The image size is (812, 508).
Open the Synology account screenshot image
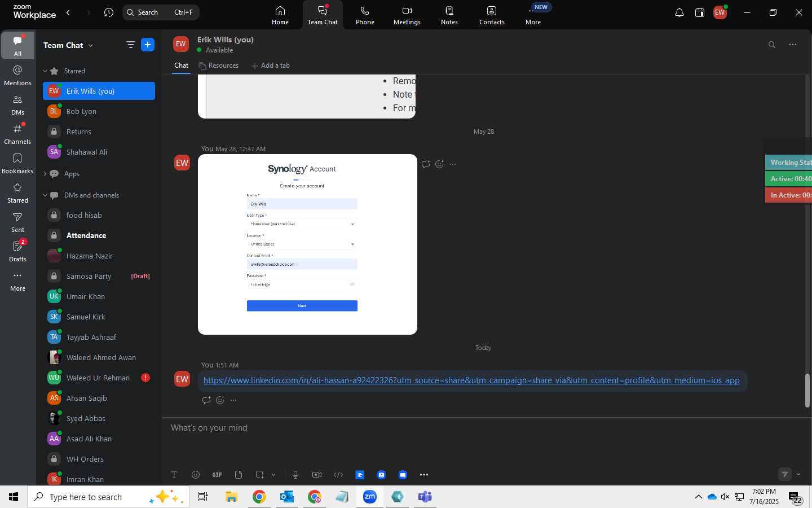pos(307,244)
